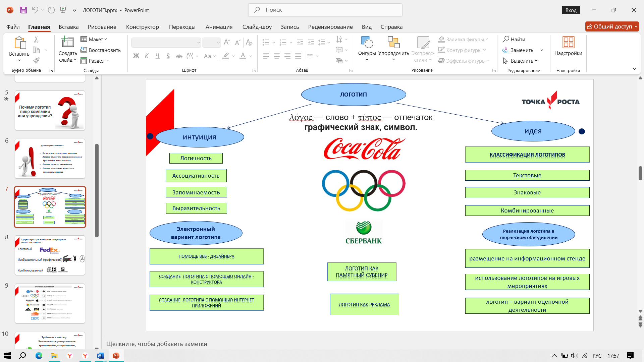The height and width of the screenshot is (362, 644).
Task: Collapse the ribbon chevron
Action: tap(634, 69)
